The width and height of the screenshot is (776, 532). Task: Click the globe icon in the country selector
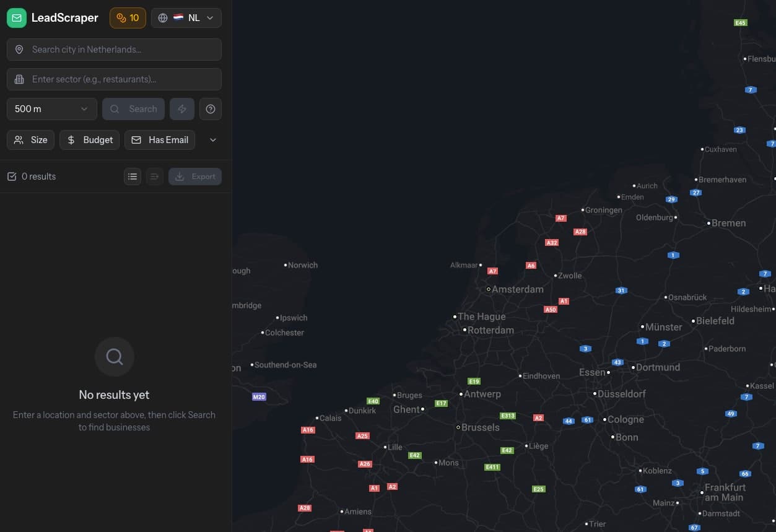point(162,17)
